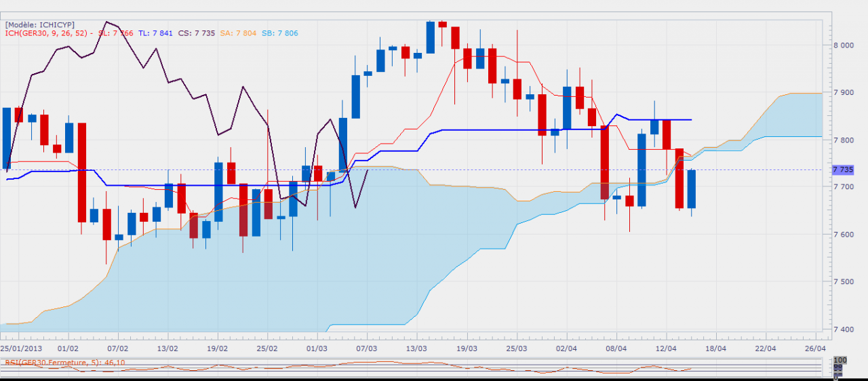Click the 19/02 date label
Viewport: 868px width, 381px height.
point(217,347)
